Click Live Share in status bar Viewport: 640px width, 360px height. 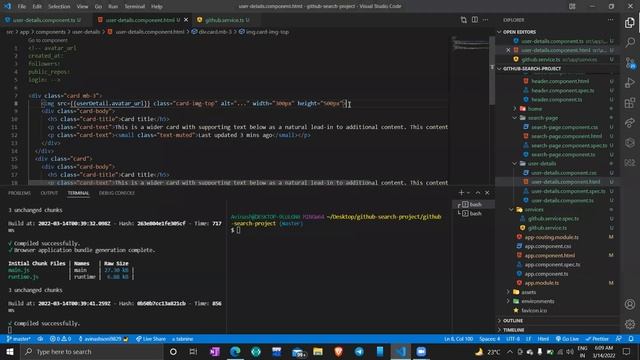pos(151,339)
